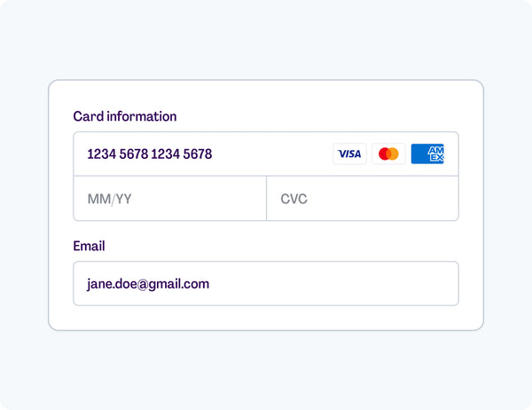Click blank white area below the Email field
The height and width of the screenshot is (410, 532).
265,318
